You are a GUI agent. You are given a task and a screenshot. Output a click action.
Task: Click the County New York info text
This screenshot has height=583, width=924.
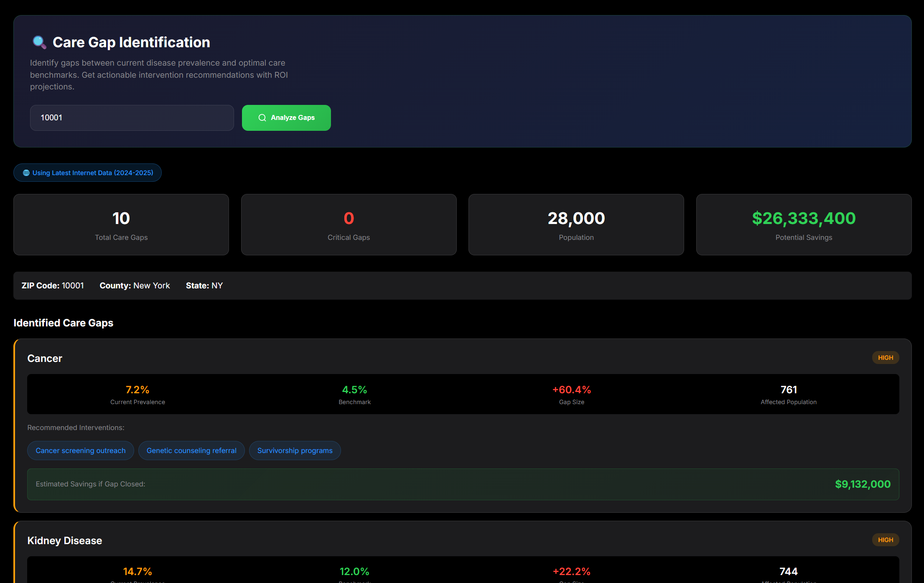[135, 286]
